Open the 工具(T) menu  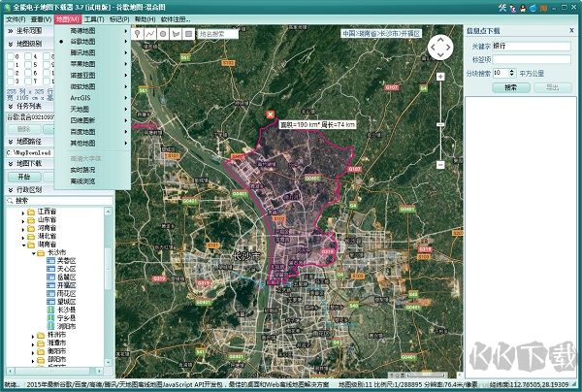pyautogui.click(x=94, y=18)
